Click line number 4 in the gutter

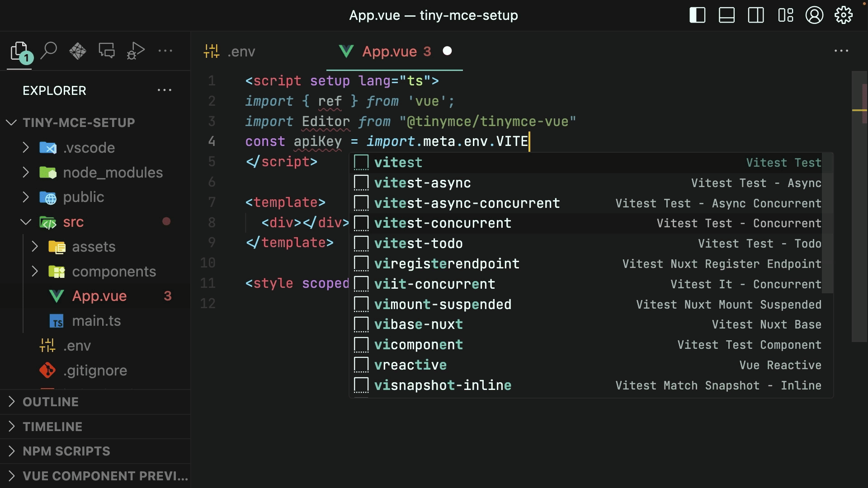212,141
